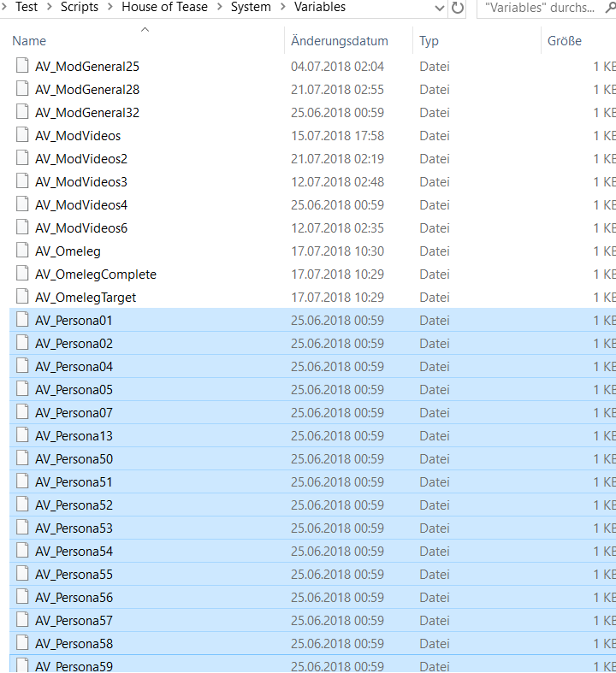This screenshot has width=616, height=673.
Task: Click the file icon of AV_Persona52
Action: coord(22,505)
